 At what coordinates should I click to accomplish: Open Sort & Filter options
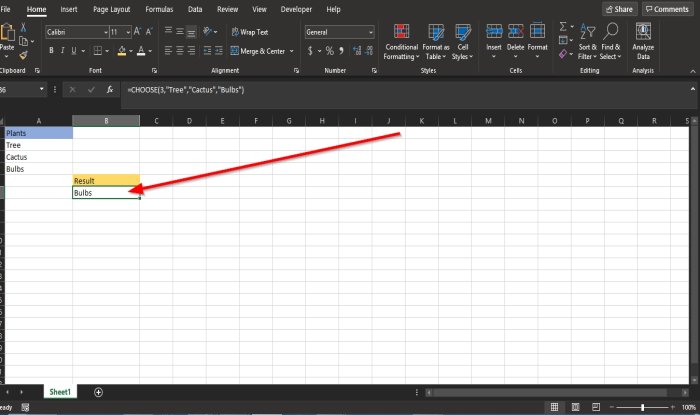pos(588,42)
